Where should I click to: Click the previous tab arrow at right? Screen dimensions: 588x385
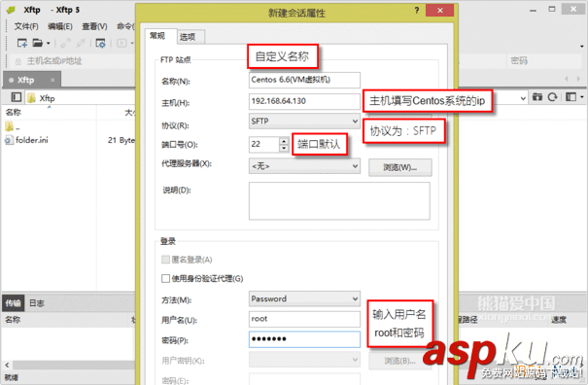point(567,79)
